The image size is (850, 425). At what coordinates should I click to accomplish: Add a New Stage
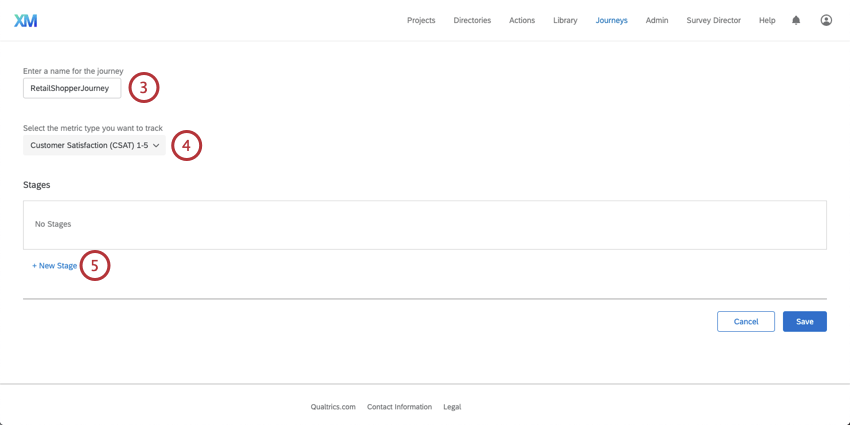[54, 266]
